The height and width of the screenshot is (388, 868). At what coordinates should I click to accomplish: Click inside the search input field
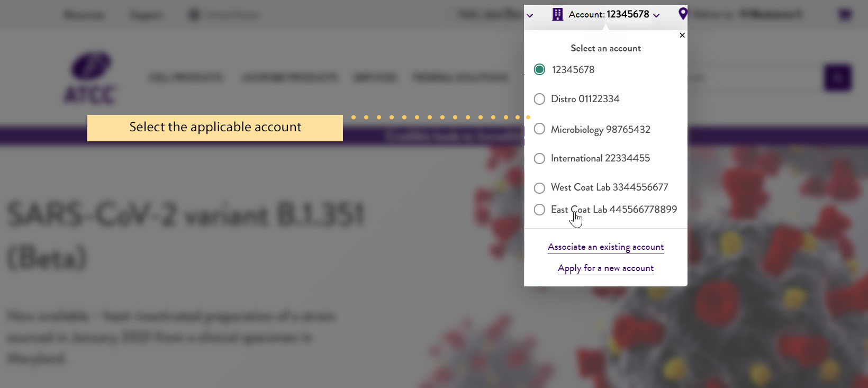(741, 77)
